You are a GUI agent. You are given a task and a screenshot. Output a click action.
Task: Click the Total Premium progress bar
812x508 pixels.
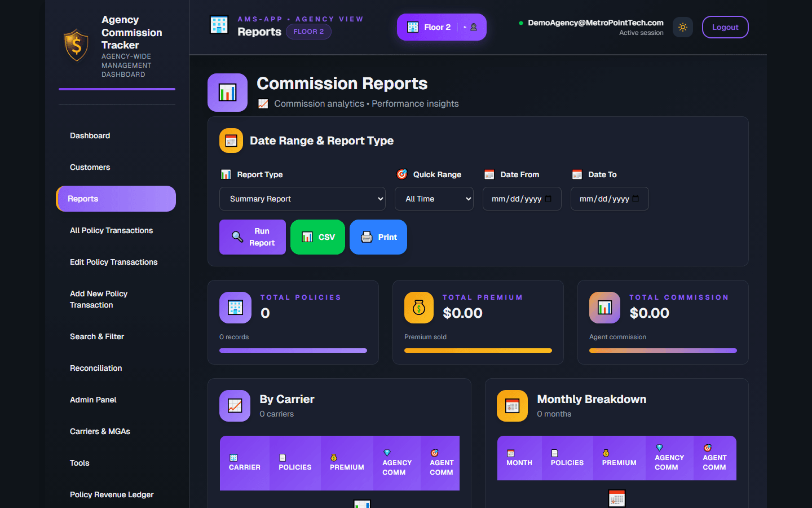tap(478, 351)
